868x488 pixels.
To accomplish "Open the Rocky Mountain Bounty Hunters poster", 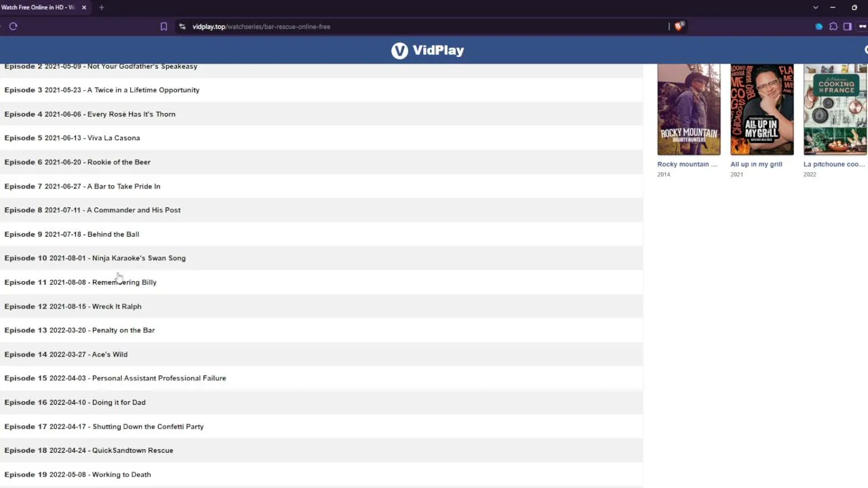I will pos(688,110).
